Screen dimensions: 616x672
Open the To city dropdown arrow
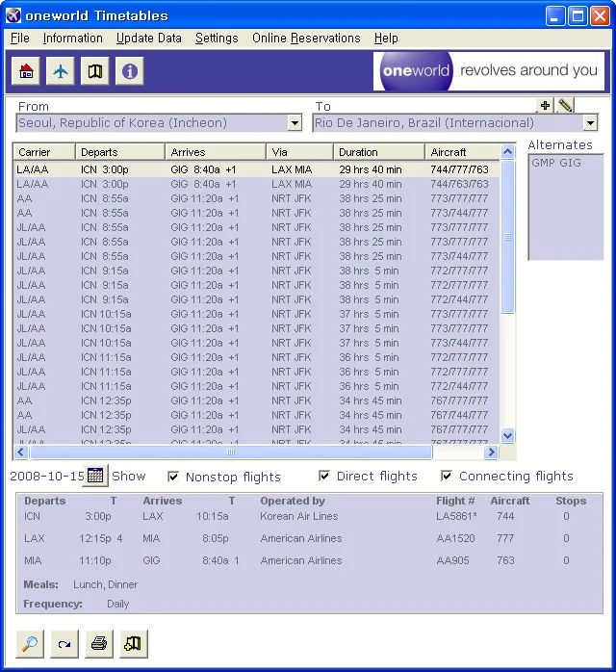590,123
